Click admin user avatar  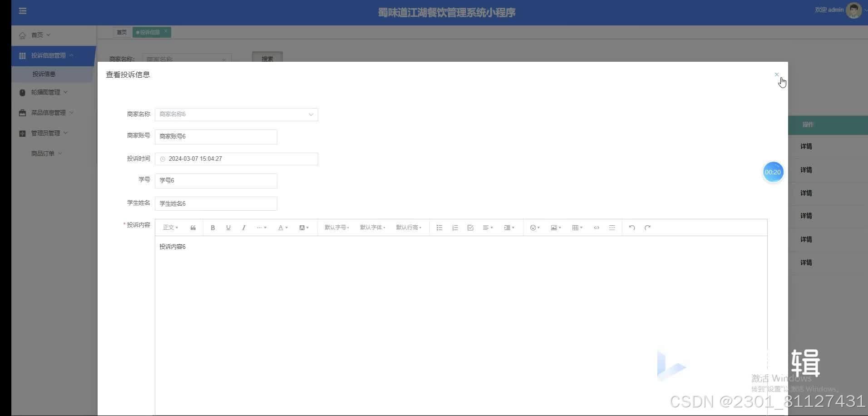click(853, 10)
